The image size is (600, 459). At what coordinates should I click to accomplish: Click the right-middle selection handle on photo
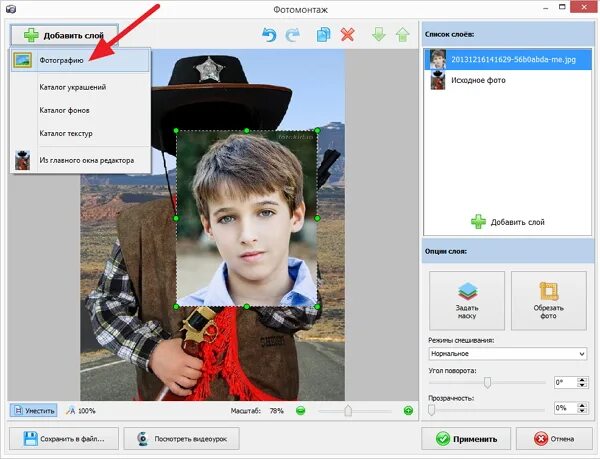coord(317,218)
